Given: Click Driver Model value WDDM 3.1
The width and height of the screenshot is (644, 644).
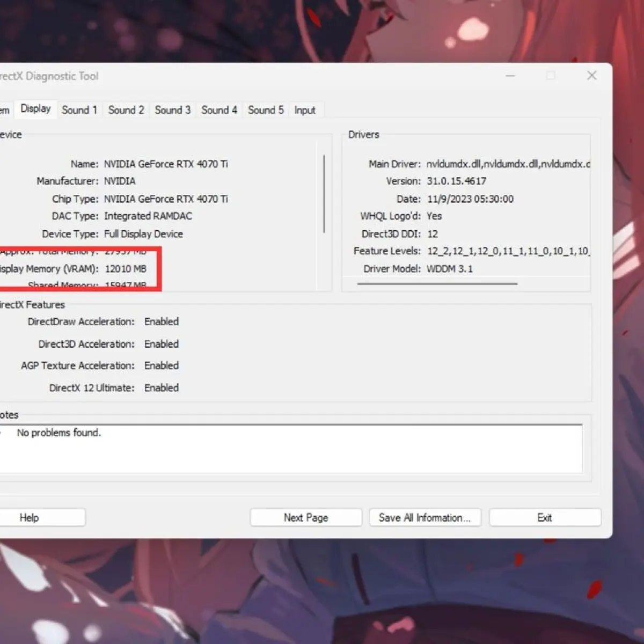Looking at the screenshot, I should (450, 268).
